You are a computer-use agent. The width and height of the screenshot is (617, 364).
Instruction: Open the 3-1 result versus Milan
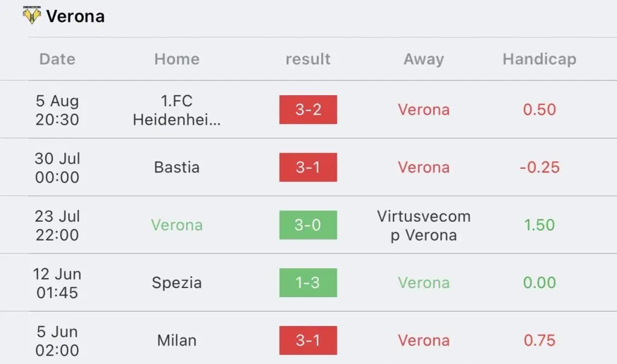click(x=308, y=340)
